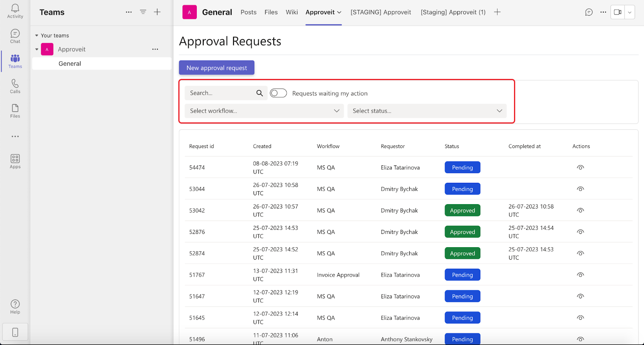Screen dimensions: 644x345
Task: View request 53042 via eye icon
Action: tap(580, 210)
